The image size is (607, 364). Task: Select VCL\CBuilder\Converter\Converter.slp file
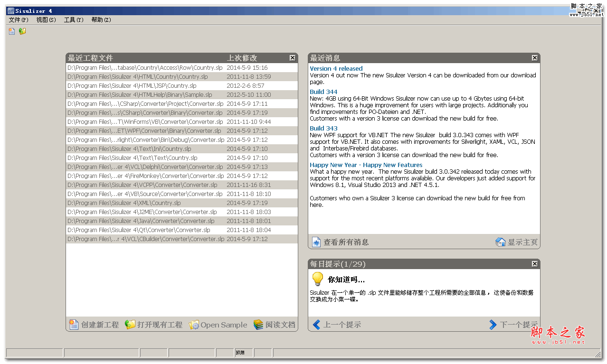pyautogui.click(x=182, y=239)
